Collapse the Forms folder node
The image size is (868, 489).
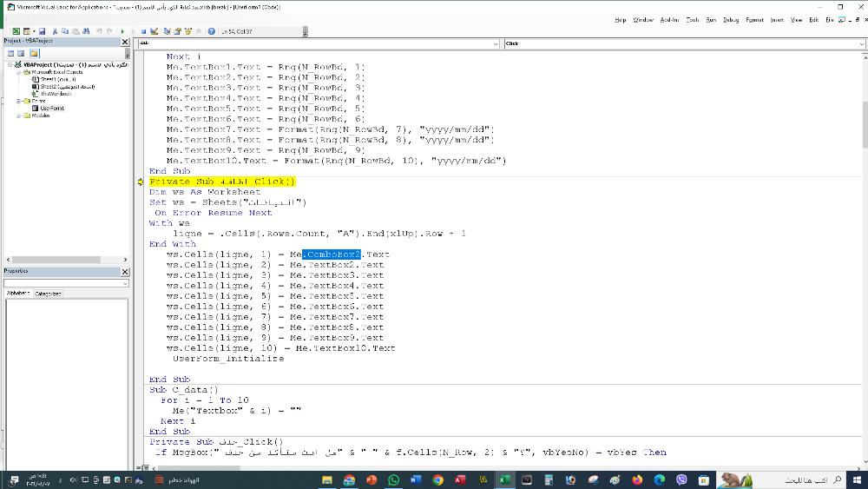(19, 101)
